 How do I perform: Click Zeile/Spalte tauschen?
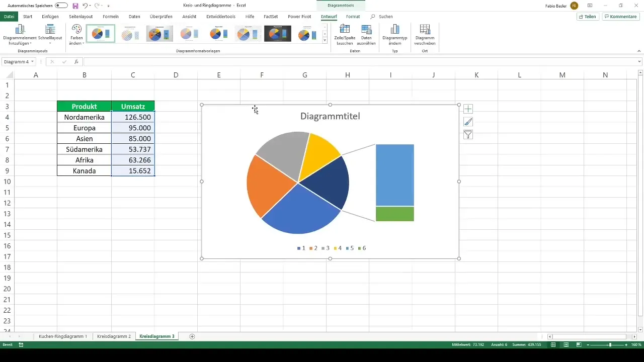click(x=345, y=35)
